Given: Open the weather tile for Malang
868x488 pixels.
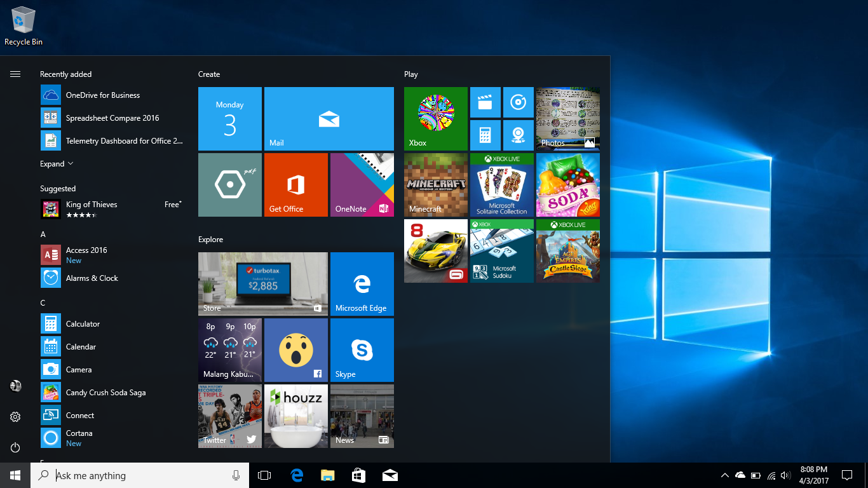Looking at the screenshot, I should (230, 350).
